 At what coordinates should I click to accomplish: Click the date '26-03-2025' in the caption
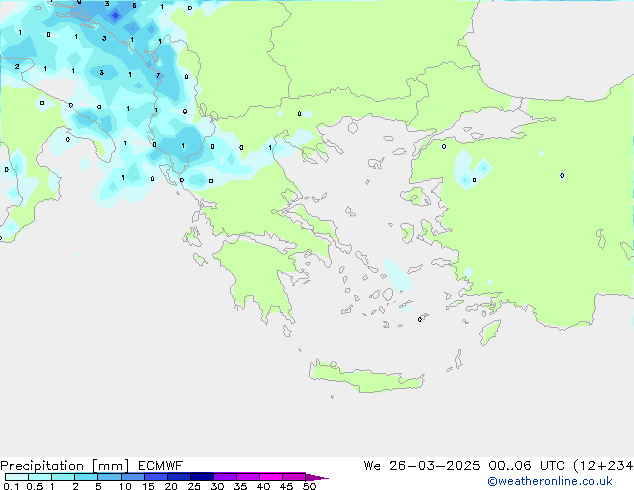[x=435, y=466]
